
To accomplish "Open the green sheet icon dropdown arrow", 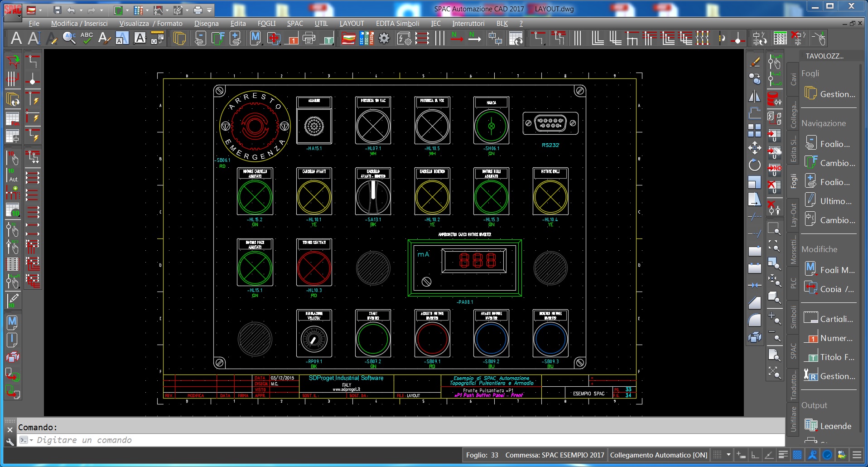I will (127, 10).
